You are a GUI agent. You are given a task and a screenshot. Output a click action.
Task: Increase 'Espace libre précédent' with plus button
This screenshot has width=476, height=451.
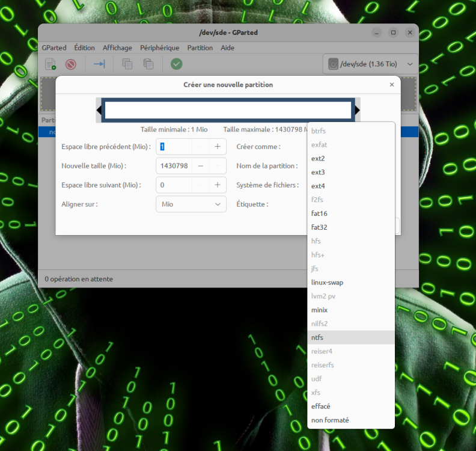click(218, 147)
